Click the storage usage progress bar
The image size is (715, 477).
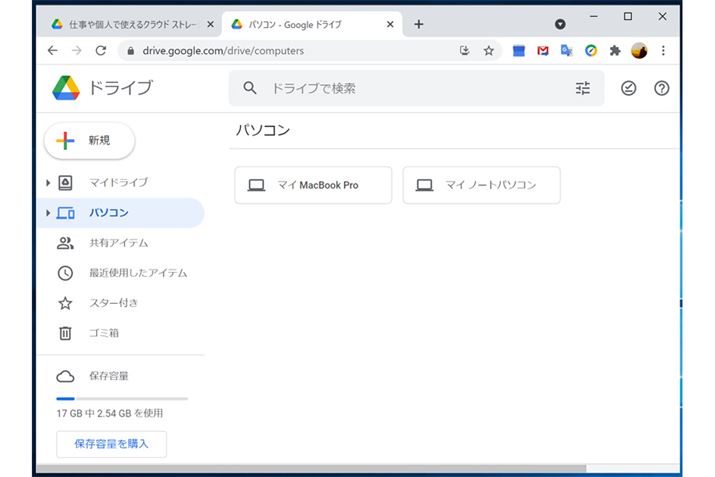click(122, 398)
